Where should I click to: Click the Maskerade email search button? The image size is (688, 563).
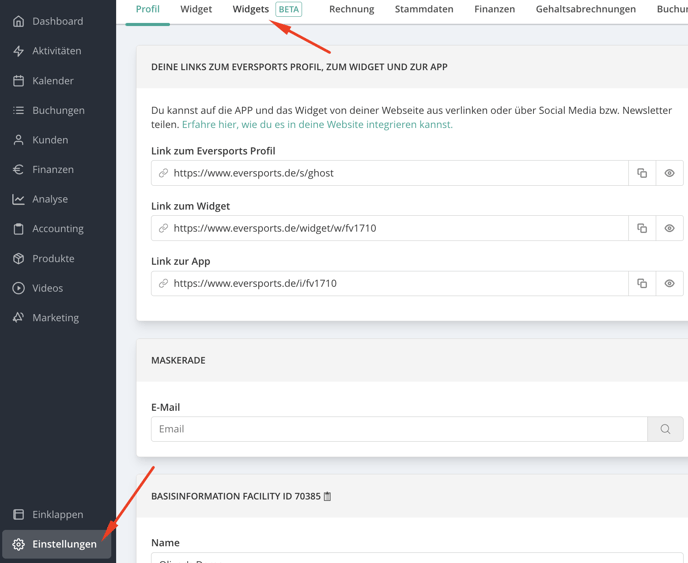[x=665, y=429]
